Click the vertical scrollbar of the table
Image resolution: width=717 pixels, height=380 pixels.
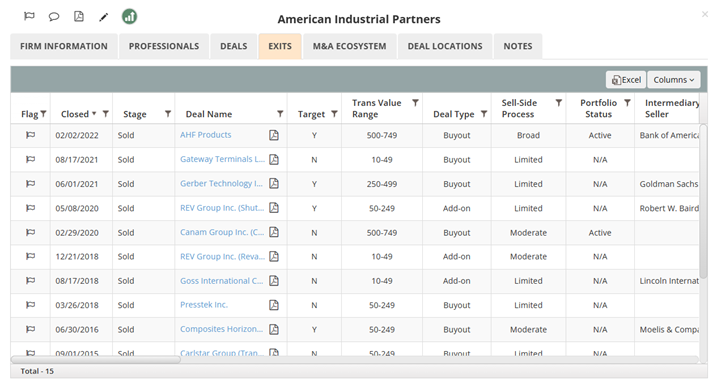703,201
